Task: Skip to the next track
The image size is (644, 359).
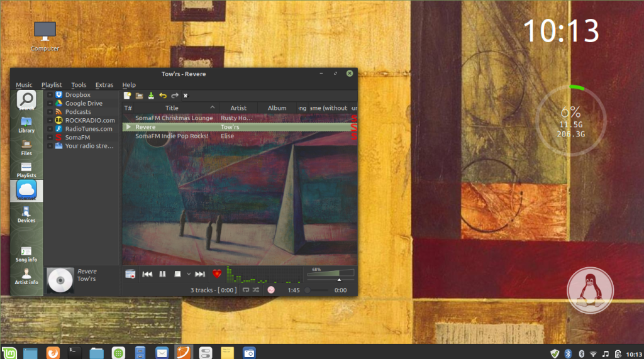Action: click(x=200, y=274)
